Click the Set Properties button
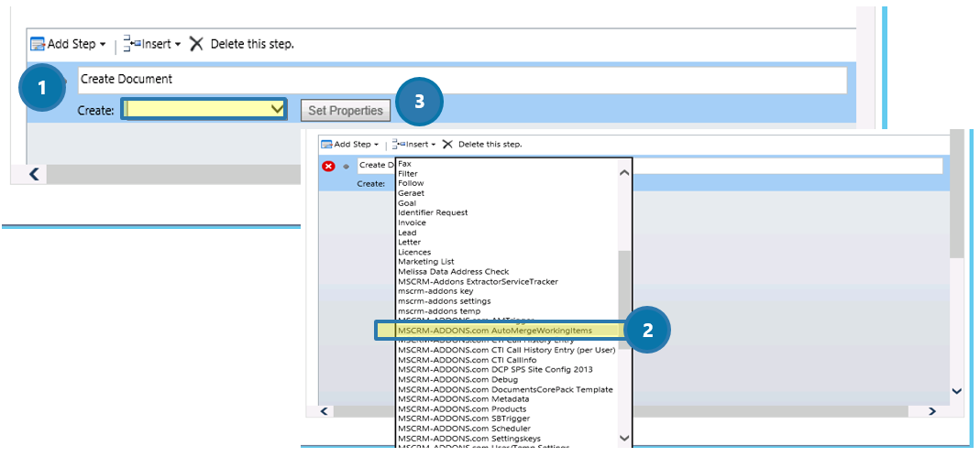 coord(346,111)
